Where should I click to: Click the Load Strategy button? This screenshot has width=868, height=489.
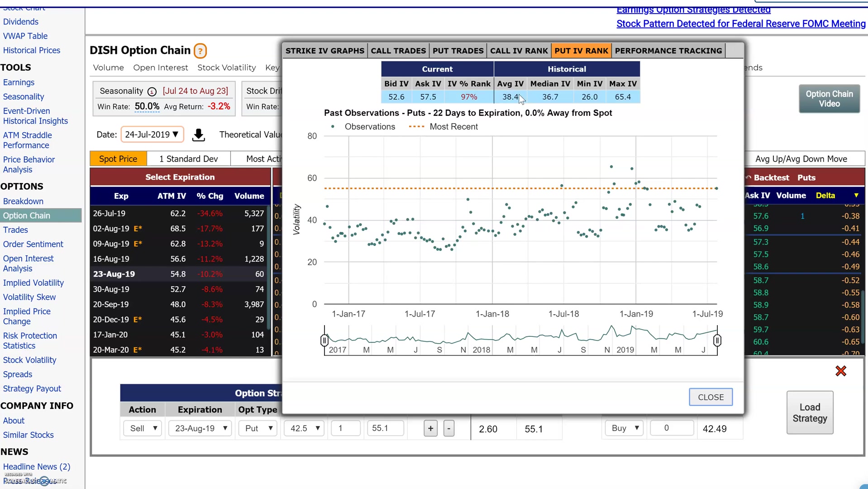tap(810, 413)
